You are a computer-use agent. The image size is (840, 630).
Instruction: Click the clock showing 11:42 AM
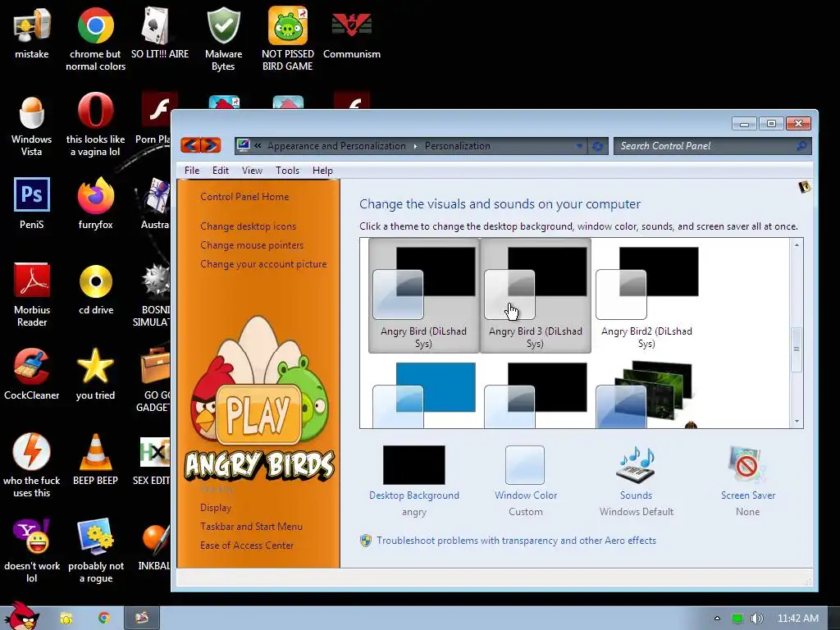797,619
